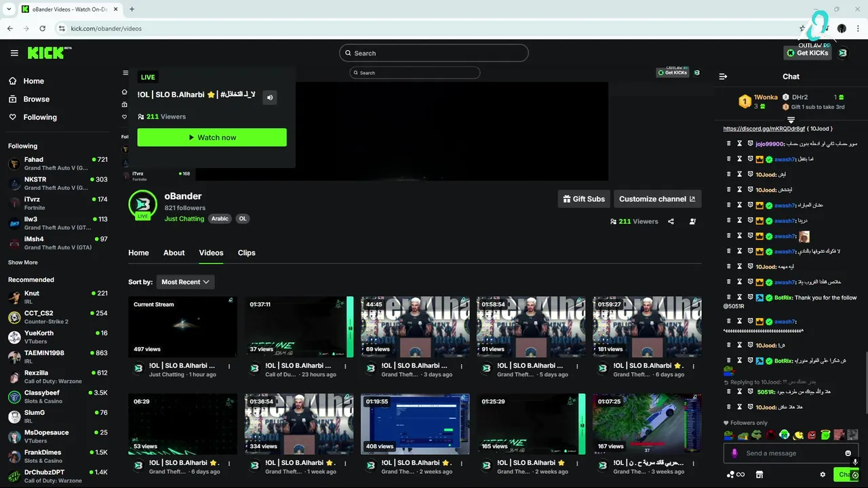Click the 1Wonka top gifter name
Screen dimensions: 868x488
766,98
